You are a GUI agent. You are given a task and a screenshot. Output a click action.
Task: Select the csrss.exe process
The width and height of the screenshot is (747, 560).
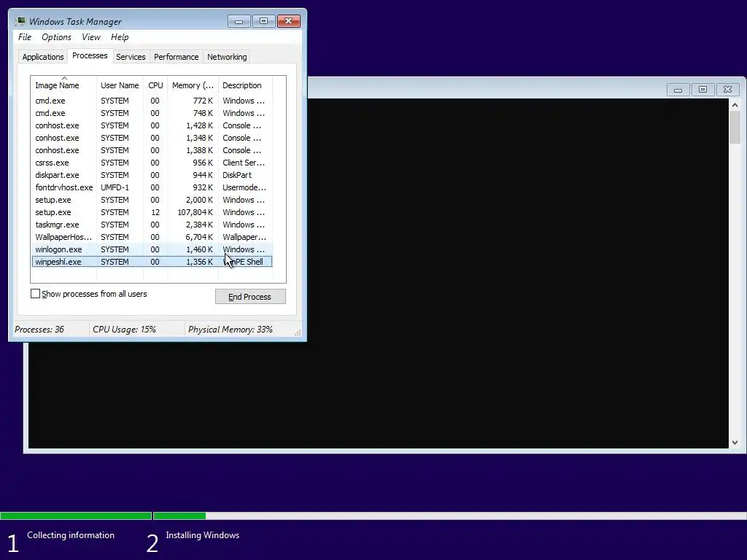pyautogui.click(x=152, y=163)
